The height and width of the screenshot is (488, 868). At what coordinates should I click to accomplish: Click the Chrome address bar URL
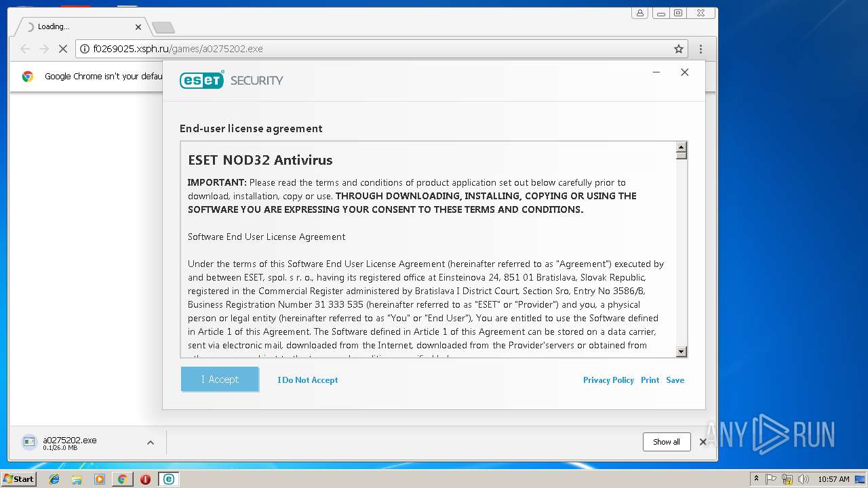(178, 49)
